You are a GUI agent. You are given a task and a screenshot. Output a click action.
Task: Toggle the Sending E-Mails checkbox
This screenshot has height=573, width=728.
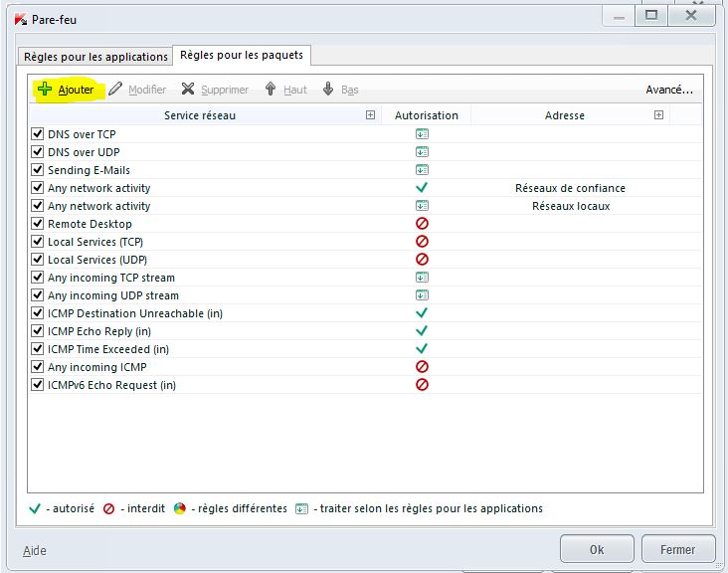point(39,170)
